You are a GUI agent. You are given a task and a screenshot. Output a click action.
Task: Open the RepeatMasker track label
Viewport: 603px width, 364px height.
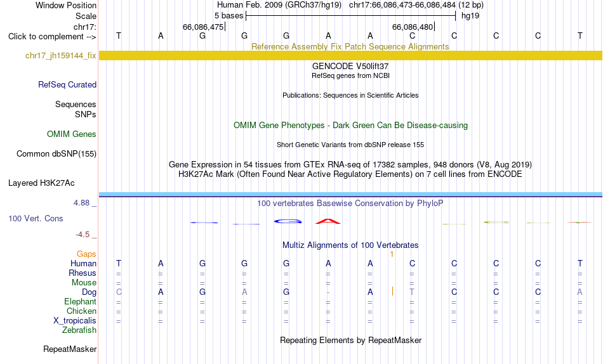click(x=70, y=349)
